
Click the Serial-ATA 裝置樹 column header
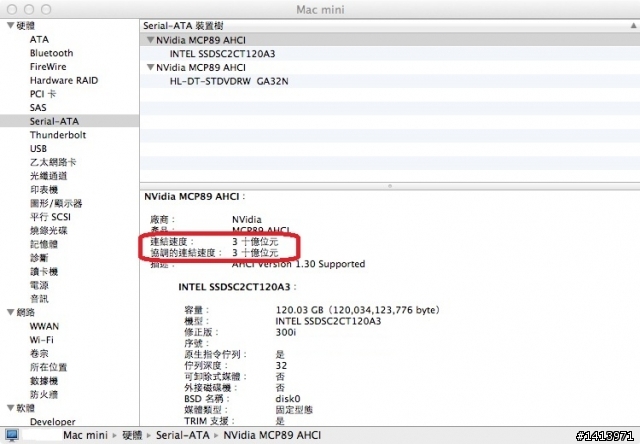tap(390, 26)
